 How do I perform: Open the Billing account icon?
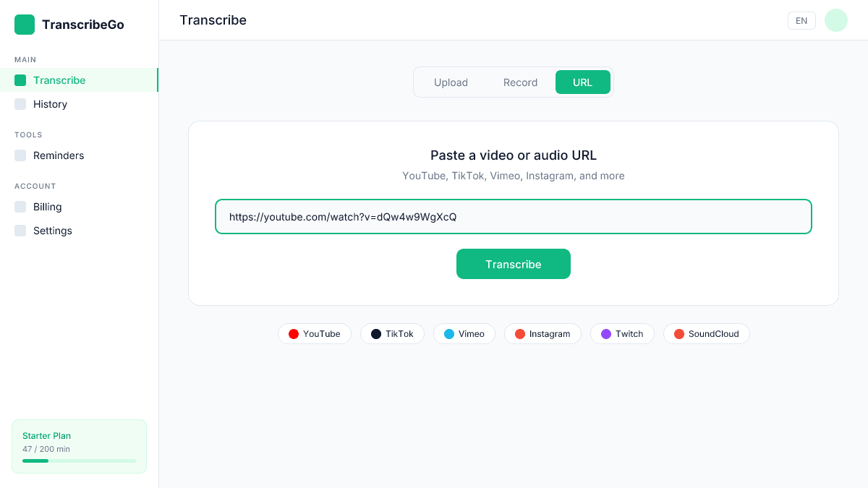point(20,207)
